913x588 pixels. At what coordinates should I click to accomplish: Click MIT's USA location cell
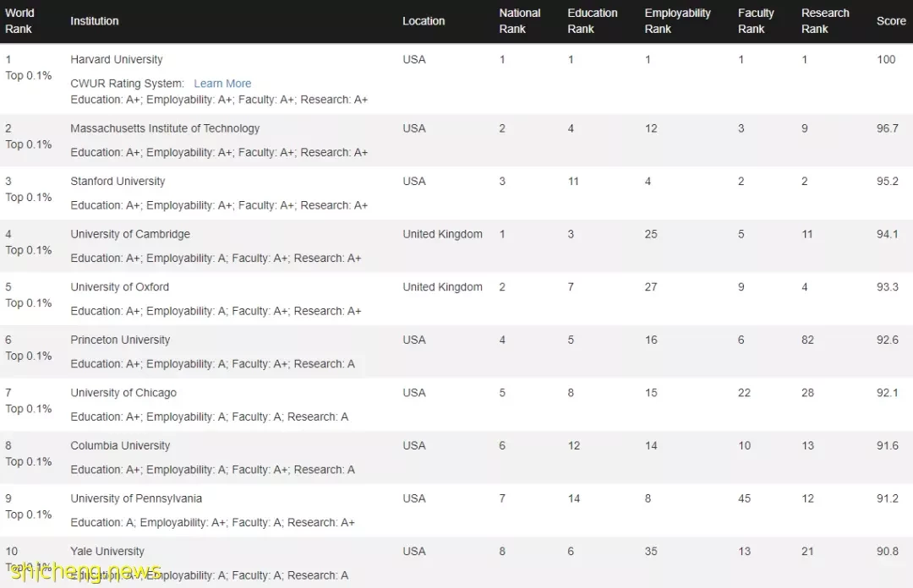(x=414, y=128)
